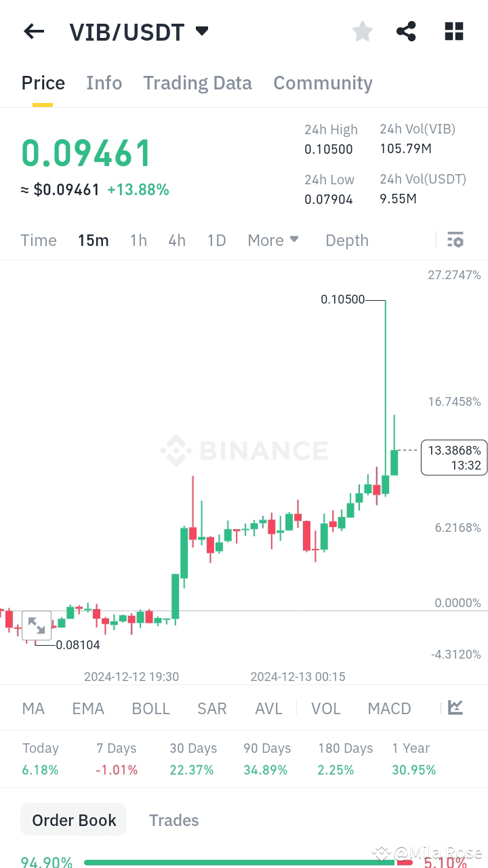This screenshot has height=868, width=488.
Task: Toggle the VOL indicator display
Action: tap(325, 707)
